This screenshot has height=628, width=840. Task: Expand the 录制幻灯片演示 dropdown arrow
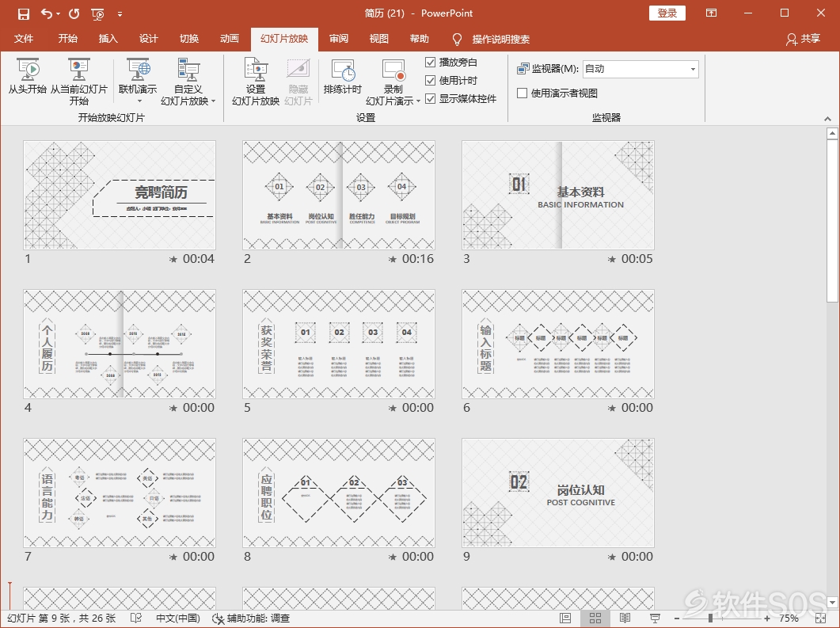(418, 101)
